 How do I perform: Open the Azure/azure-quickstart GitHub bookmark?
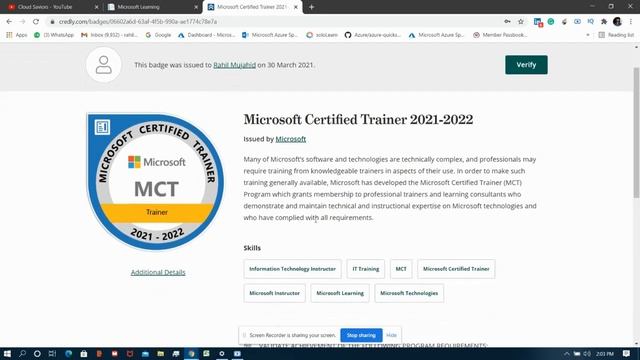[x=373, y=35]
